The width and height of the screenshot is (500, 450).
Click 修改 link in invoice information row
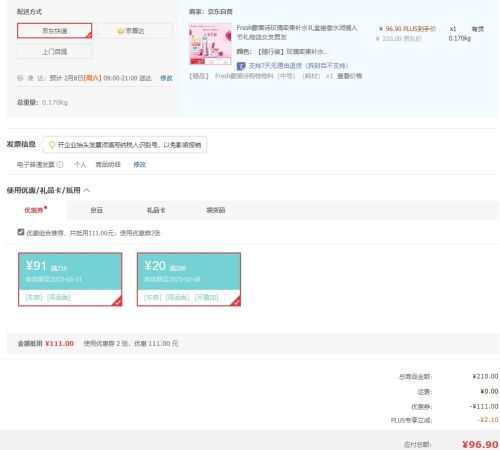coord(139,165)
